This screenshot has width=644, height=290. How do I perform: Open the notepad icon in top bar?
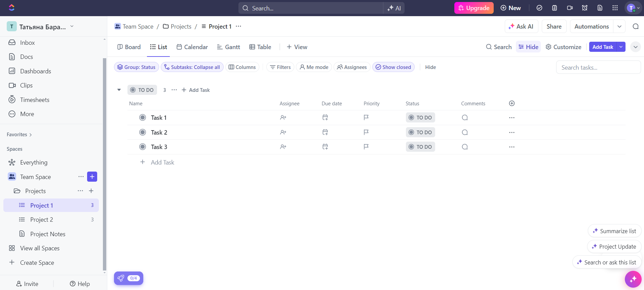(555, 8)
